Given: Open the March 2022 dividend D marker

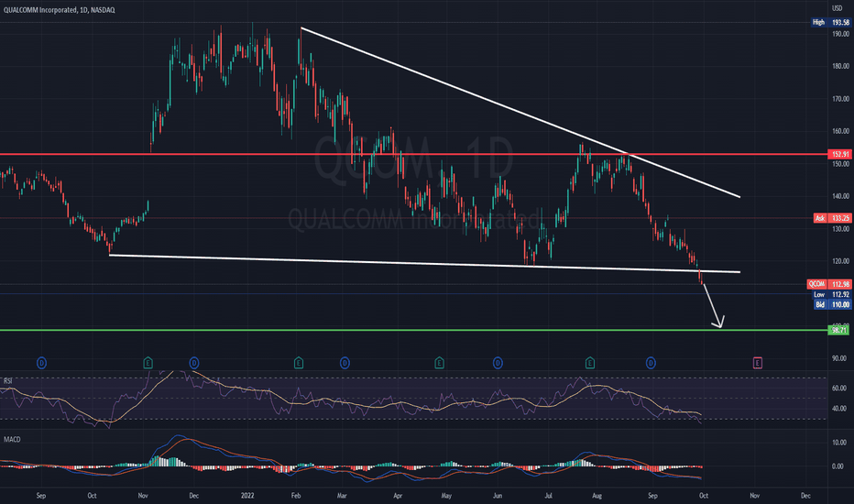Looking at the screenshot, I should click(x=345, y=362).
